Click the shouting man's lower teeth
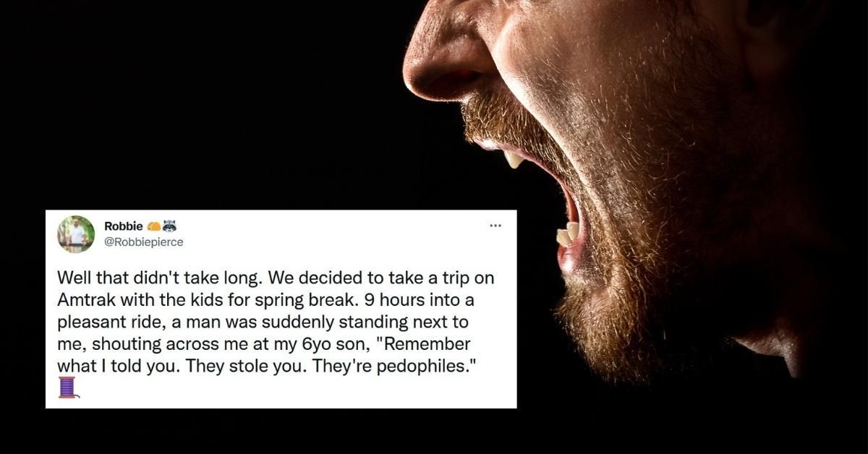Viewport: 868px width, 454px height. 567,234
